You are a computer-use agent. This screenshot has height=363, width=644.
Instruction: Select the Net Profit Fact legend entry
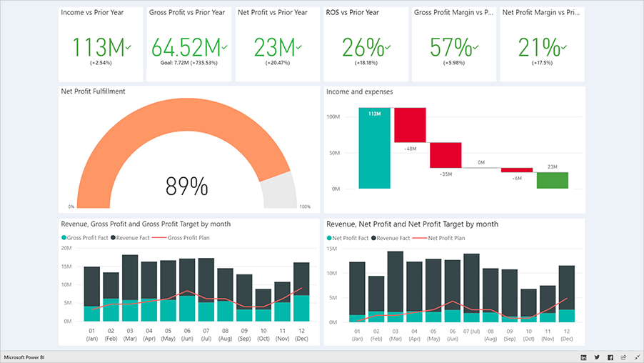point(348,237)
